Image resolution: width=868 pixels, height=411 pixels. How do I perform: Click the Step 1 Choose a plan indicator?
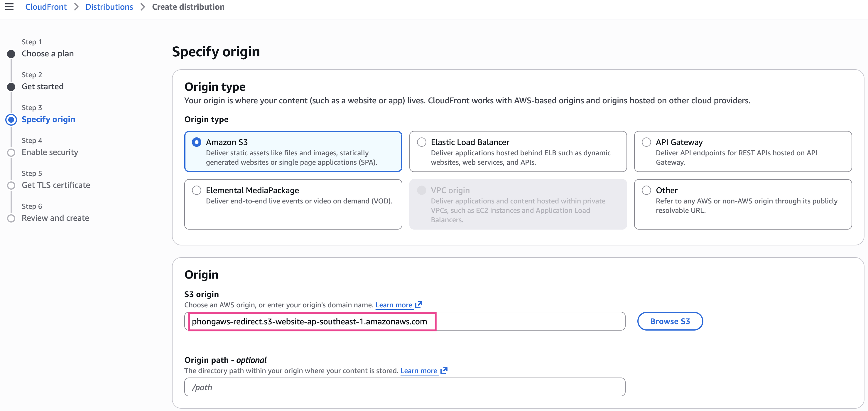[x=11, y=54]
